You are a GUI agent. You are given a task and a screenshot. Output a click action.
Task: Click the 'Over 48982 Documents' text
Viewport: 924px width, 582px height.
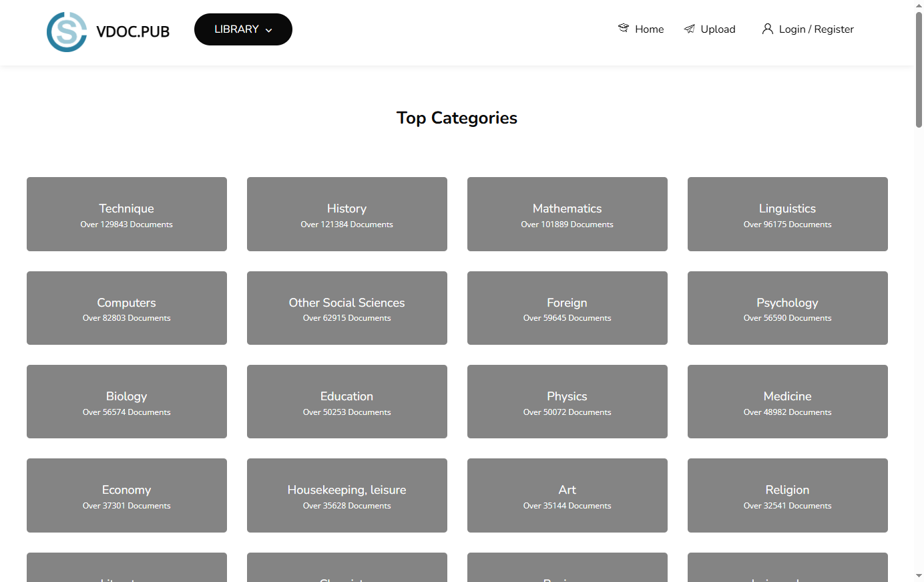pos(788,412)
